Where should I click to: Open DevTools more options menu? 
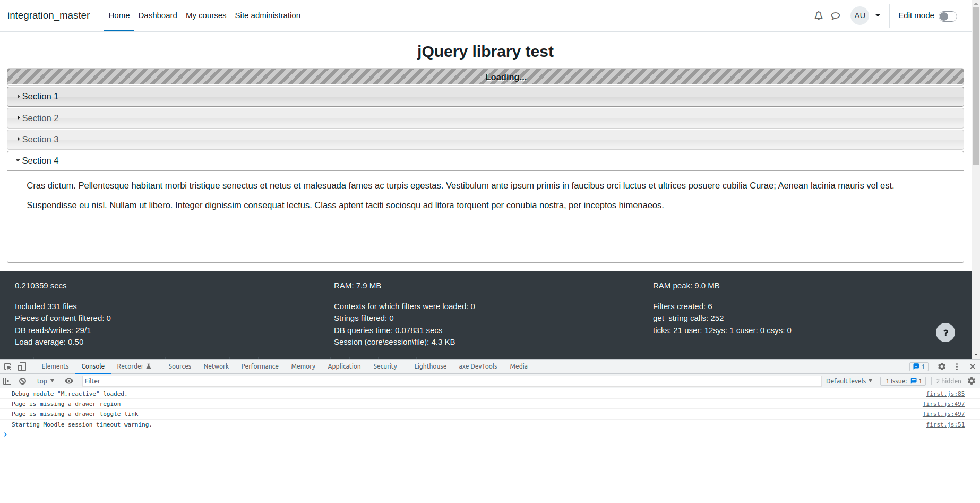pyautogui.click(x=957, y=366)
